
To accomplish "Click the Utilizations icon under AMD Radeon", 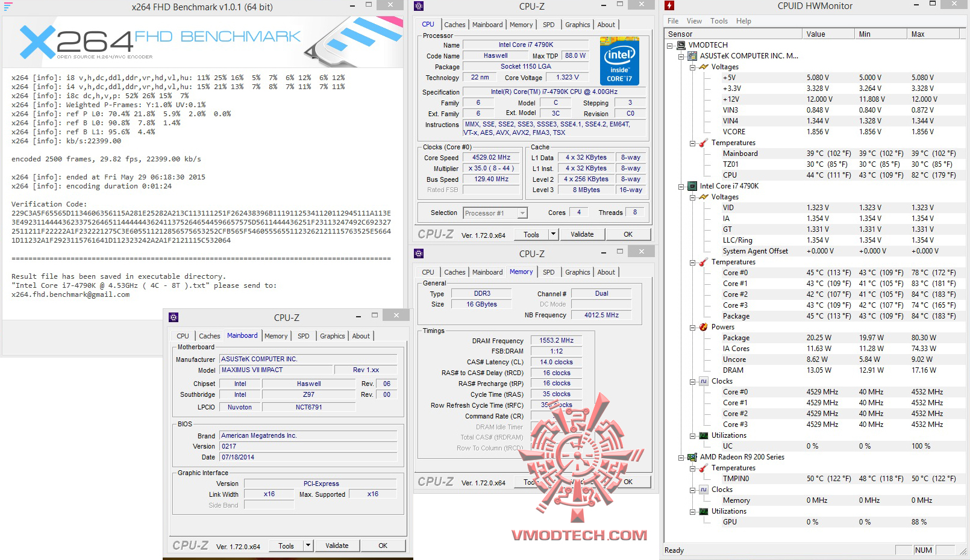I will (x=704, y=511).
